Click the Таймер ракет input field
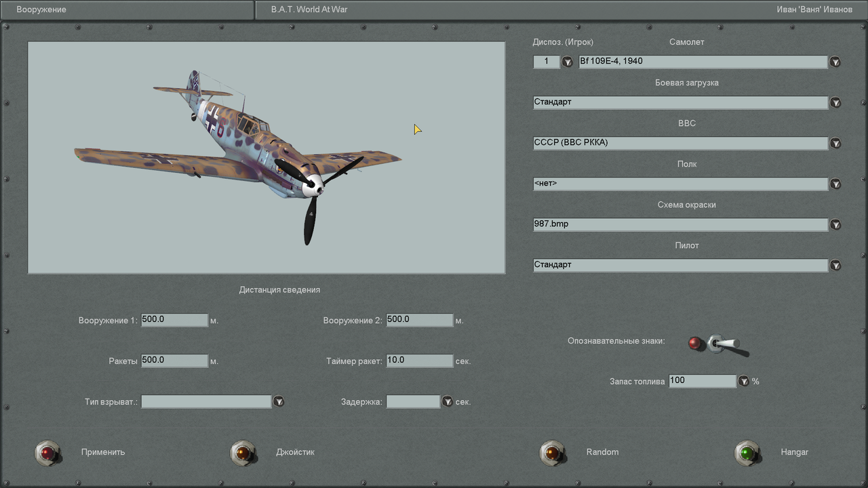This screenshot has width=868, height=488. [419, 361]
